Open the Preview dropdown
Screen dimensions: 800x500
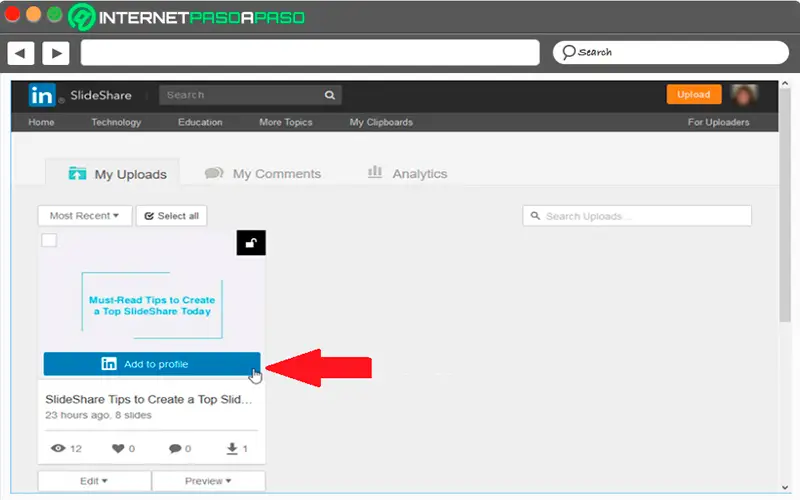pos(208,481)
